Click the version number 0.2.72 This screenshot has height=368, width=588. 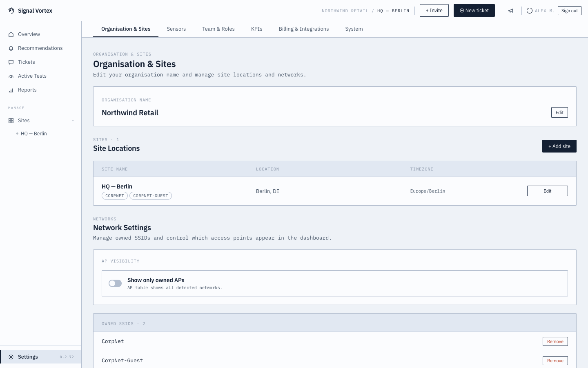pyautogui.click(x=67, y=357)
